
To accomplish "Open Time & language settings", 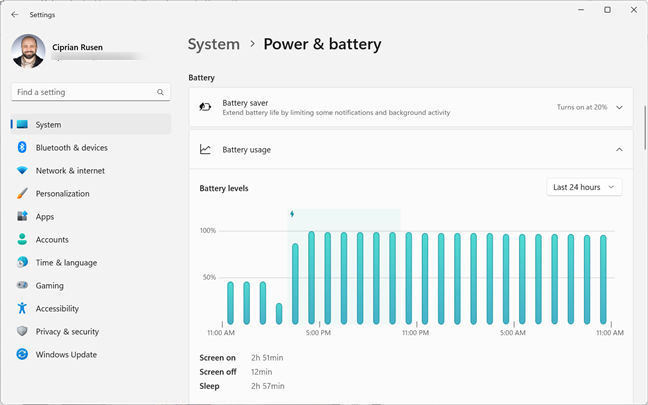I will 66,263.
